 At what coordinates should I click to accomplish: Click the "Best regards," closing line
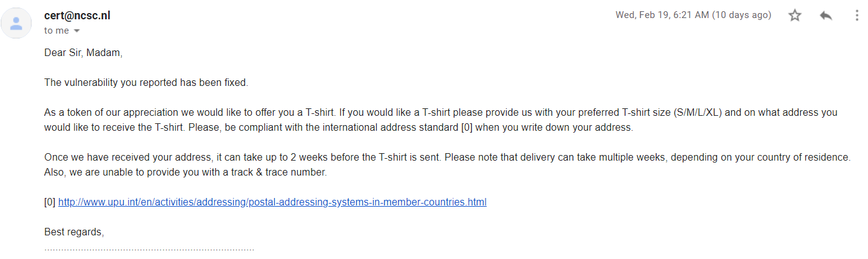pos(74,232)
